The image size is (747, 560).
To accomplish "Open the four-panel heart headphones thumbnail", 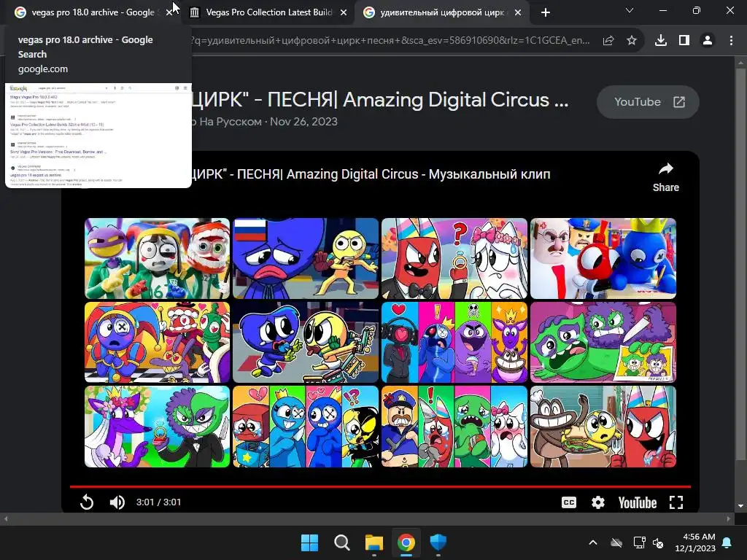I will point(454,343).
